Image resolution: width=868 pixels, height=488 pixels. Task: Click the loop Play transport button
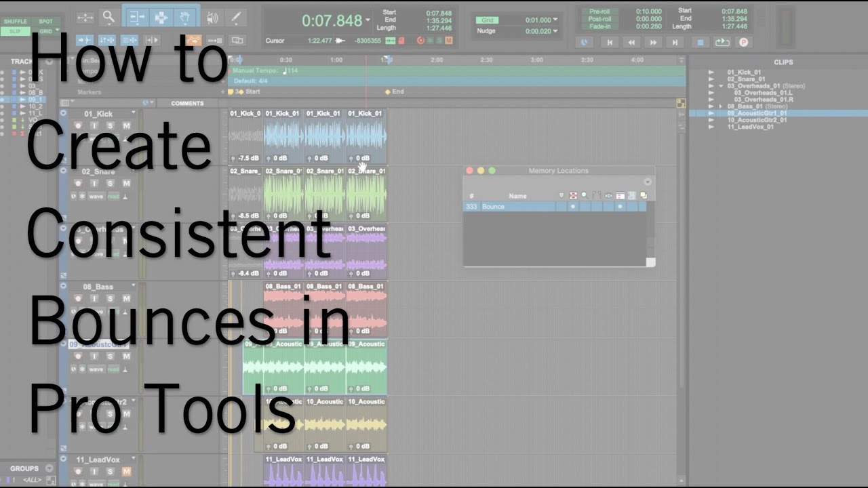[x=722, y=42]
